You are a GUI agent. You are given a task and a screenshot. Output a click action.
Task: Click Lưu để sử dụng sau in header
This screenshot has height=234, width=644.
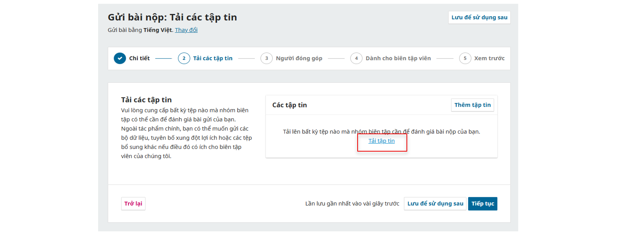click(479, 17)
